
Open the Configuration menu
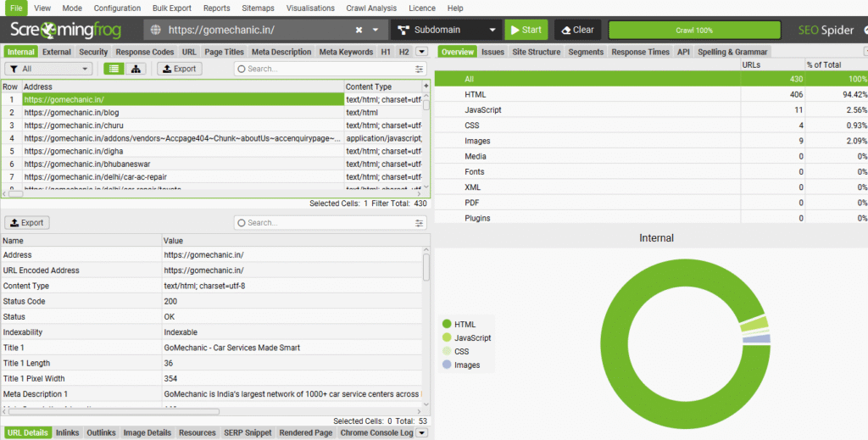[117, 8]
